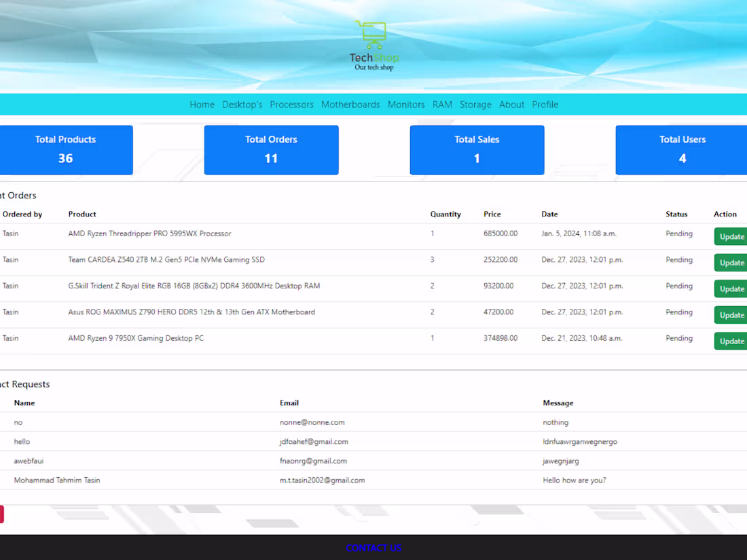This screenshot has width=747, height=560.
Task: Click the Email column header
Action: coord(289,403)
